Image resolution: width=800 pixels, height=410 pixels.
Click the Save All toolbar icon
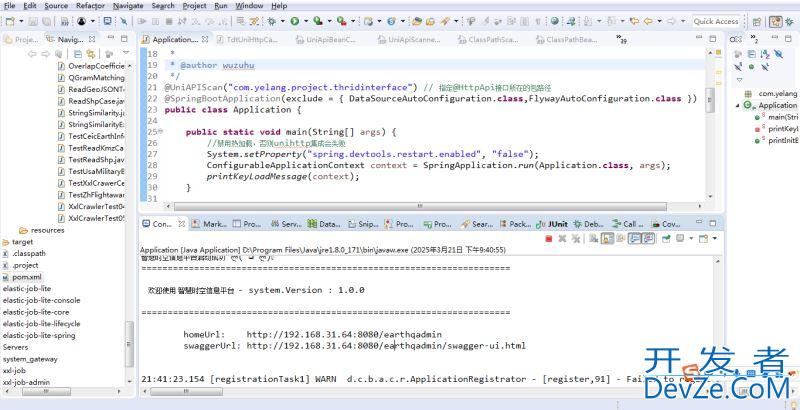pos(46,21)
